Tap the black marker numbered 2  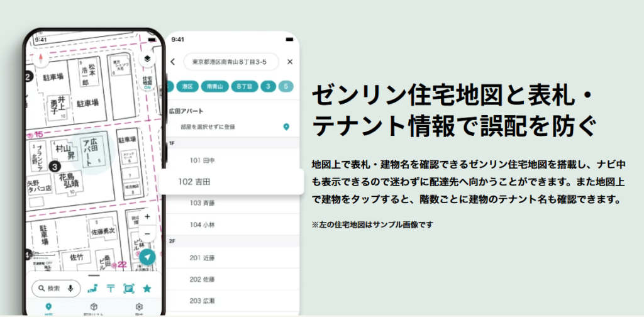coord(28,77)
